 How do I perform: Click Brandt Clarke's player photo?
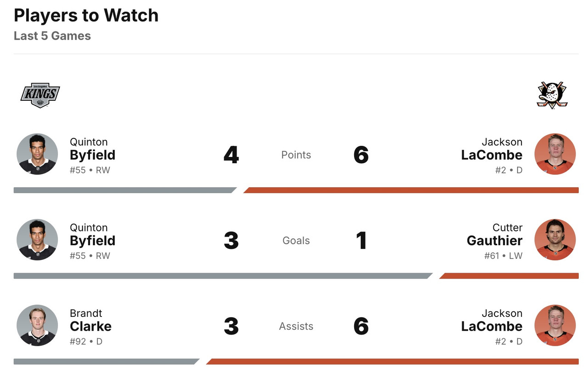coord(37,325)
